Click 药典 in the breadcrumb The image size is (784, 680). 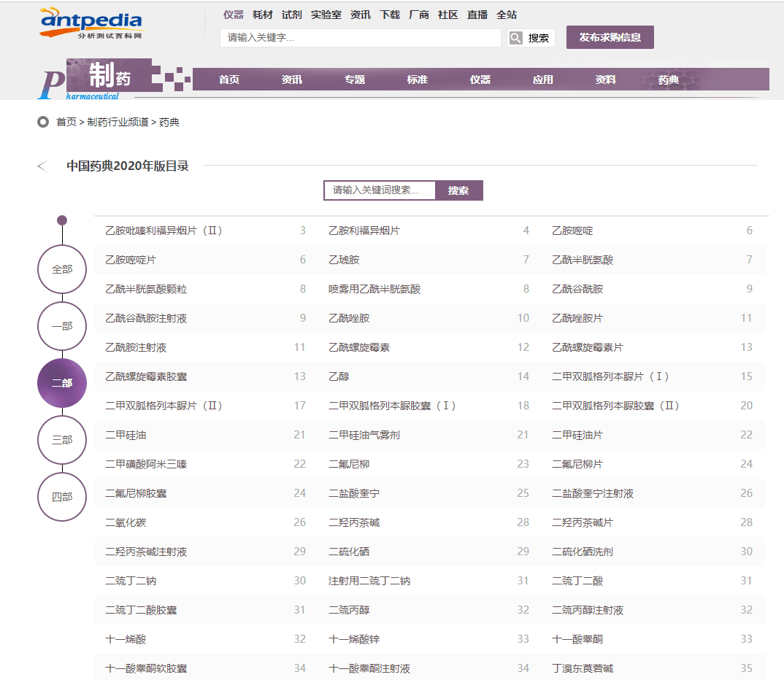(169, 122)
